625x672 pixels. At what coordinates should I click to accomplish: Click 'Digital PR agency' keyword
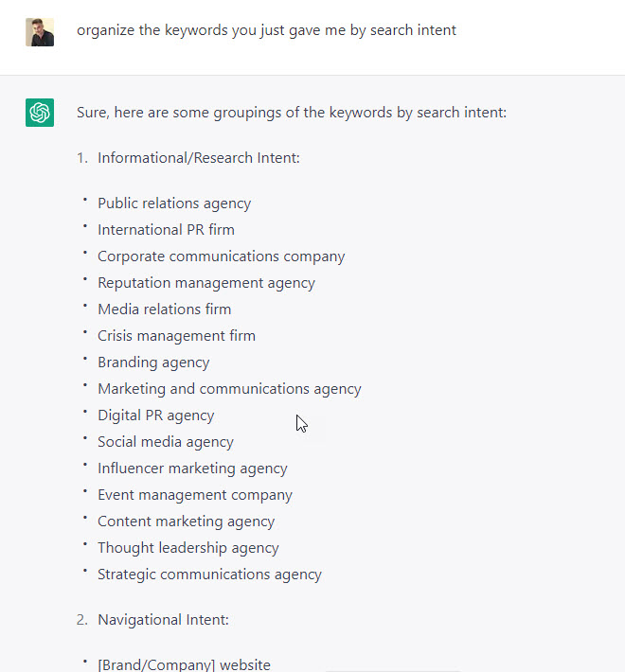pyautogui.click(x=155, y=416)
